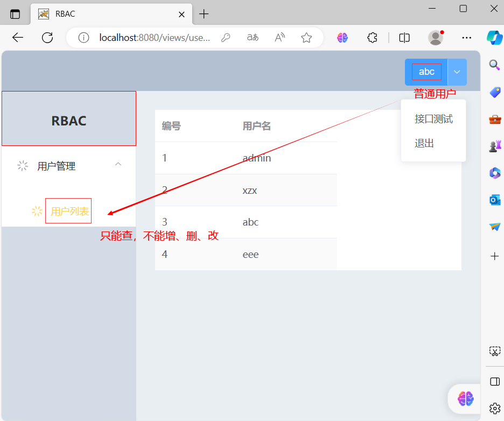Click the browser extensions puzzle icon
This screenshot has width=504, height=421.
coord(372,38)
